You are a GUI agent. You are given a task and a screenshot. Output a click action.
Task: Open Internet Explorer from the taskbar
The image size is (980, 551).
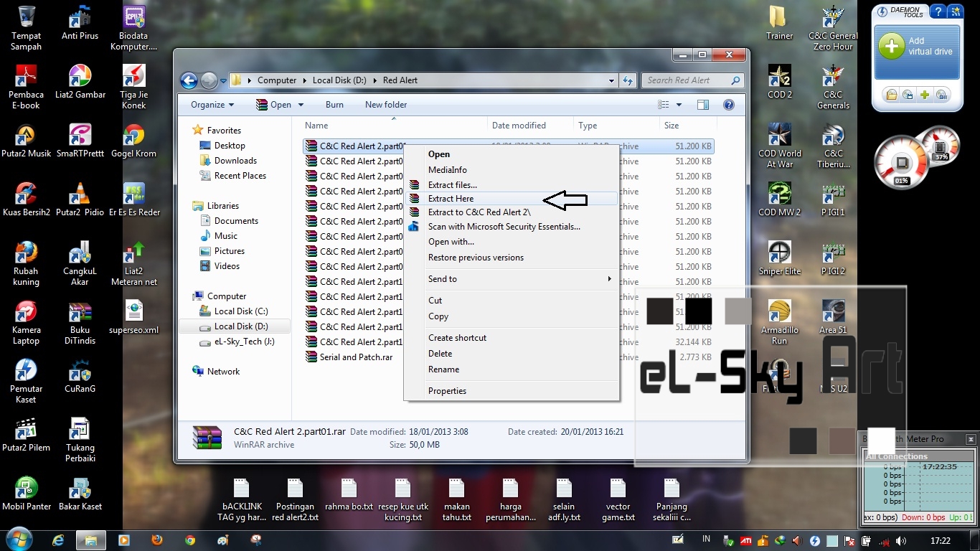coord(58,540)
